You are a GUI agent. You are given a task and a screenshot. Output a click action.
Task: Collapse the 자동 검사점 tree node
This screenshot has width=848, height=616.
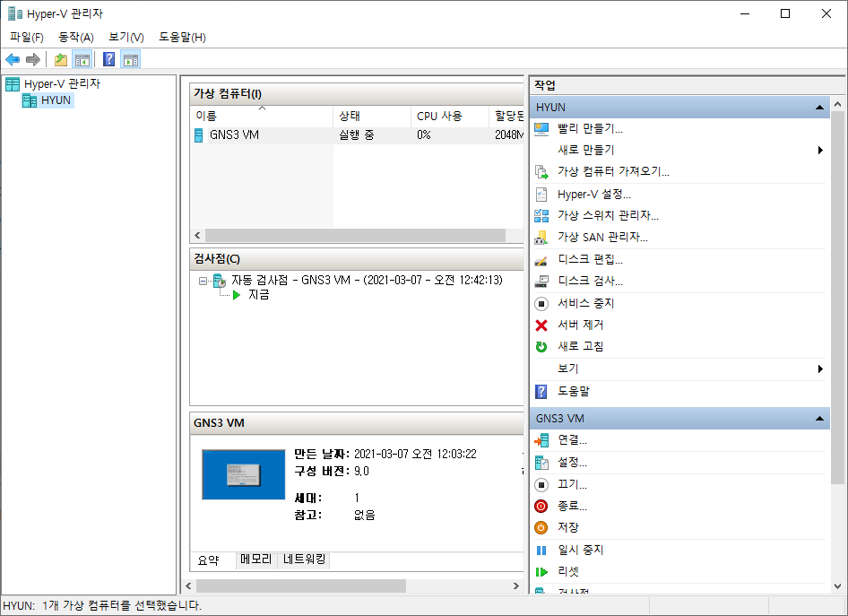[203, 281]
